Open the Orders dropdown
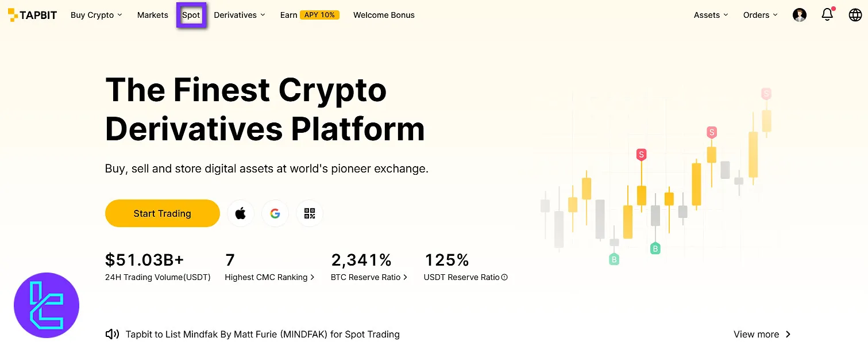 (x=760, y=15)
